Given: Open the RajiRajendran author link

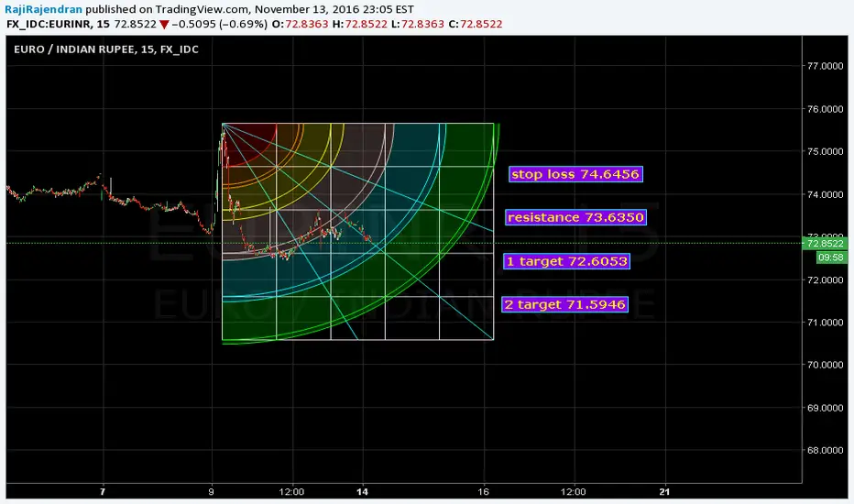Looking at the screenshot, I should [44, 9].
